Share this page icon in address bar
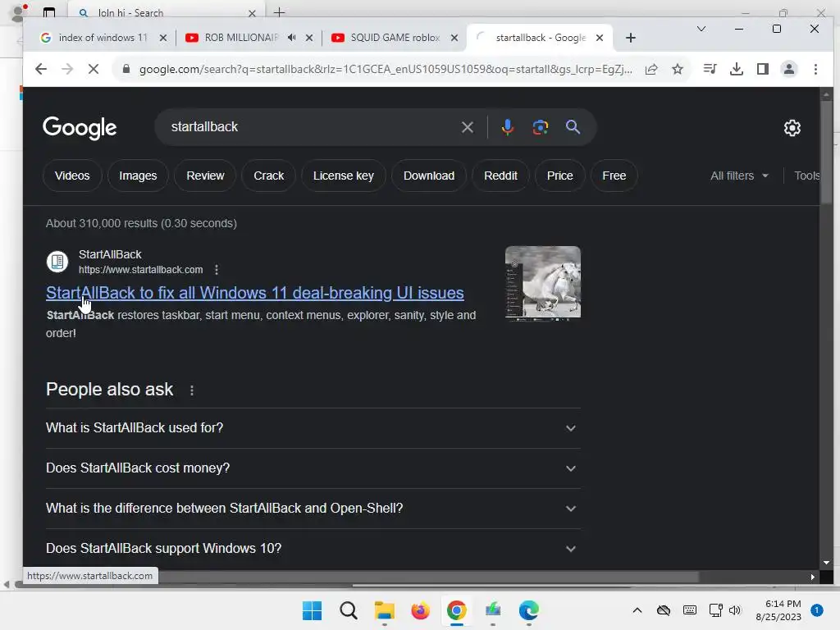840x630 pixels. (651, 69)
